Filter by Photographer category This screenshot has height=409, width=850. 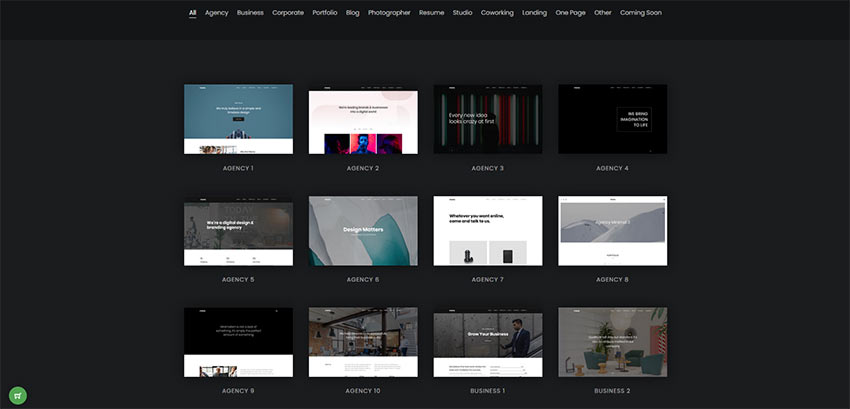tap(389, 13)
